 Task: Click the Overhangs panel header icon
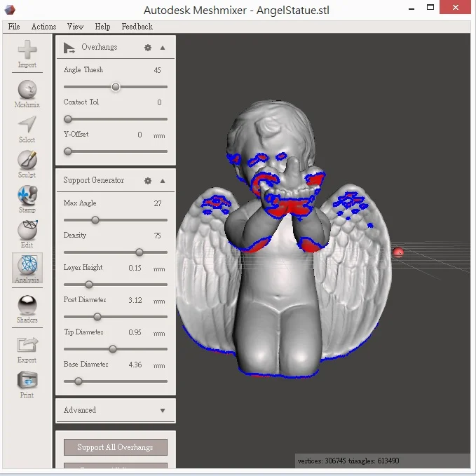pos(69,48)
